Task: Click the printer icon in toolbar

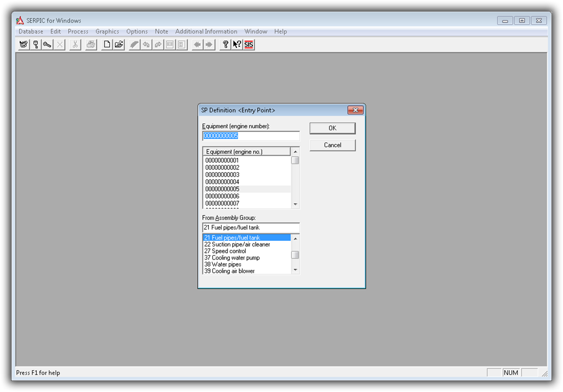Action: pos(91,45)
